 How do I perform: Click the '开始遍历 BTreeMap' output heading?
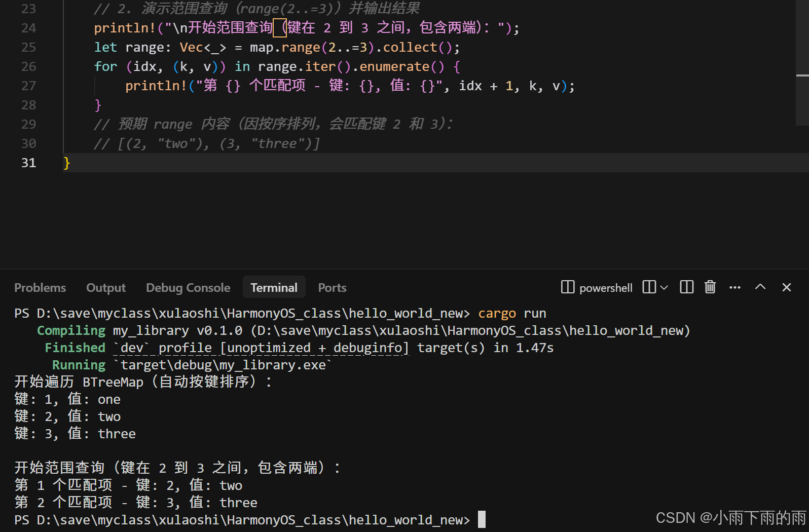pyautogui.click(x=143, y=383)
